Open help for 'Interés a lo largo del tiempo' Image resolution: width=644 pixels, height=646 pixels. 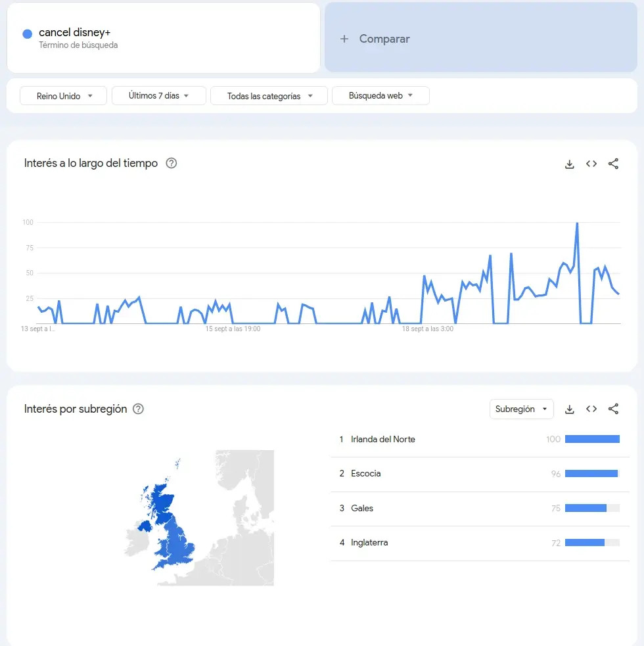click(172, 164)
